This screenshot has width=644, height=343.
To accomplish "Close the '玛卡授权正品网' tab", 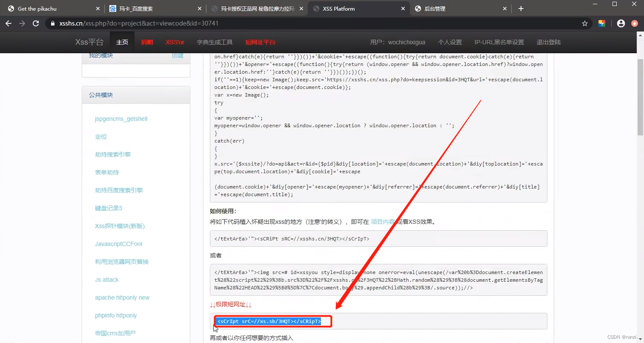I will 301,9.
